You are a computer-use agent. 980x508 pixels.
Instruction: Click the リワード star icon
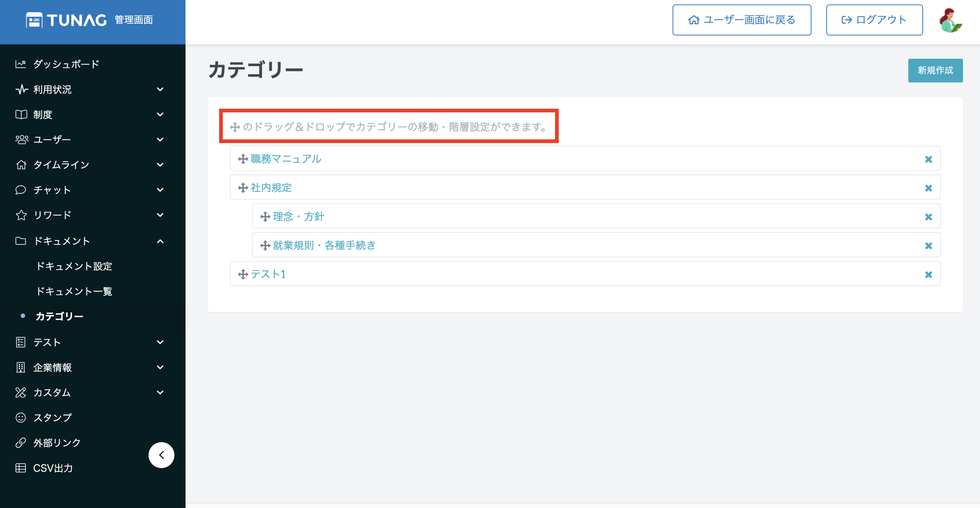tap(21, 215)
